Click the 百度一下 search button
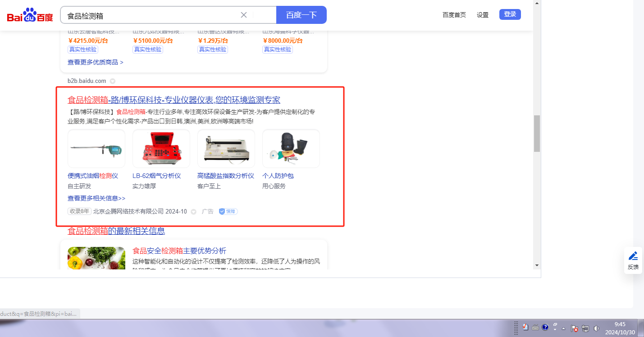Viewport: 644px width, 337px height. (x=301, y=15)
